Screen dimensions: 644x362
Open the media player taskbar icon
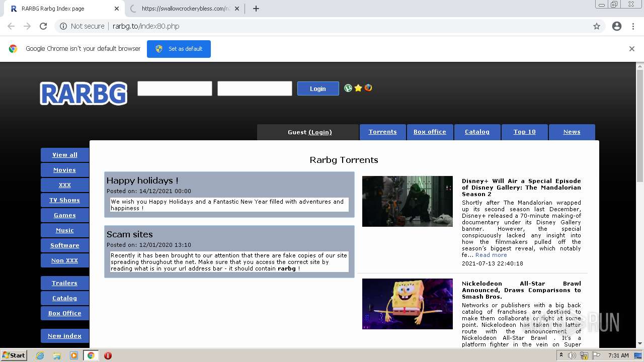pyautogui.click(x=74, y=355)
